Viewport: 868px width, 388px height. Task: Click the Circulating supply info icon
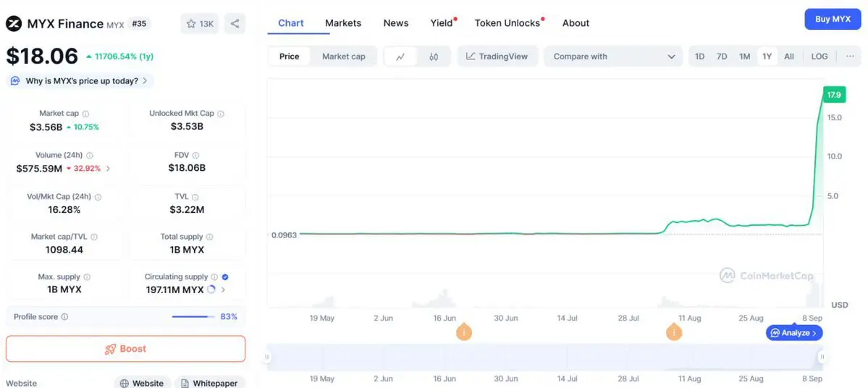coord(215,277)
